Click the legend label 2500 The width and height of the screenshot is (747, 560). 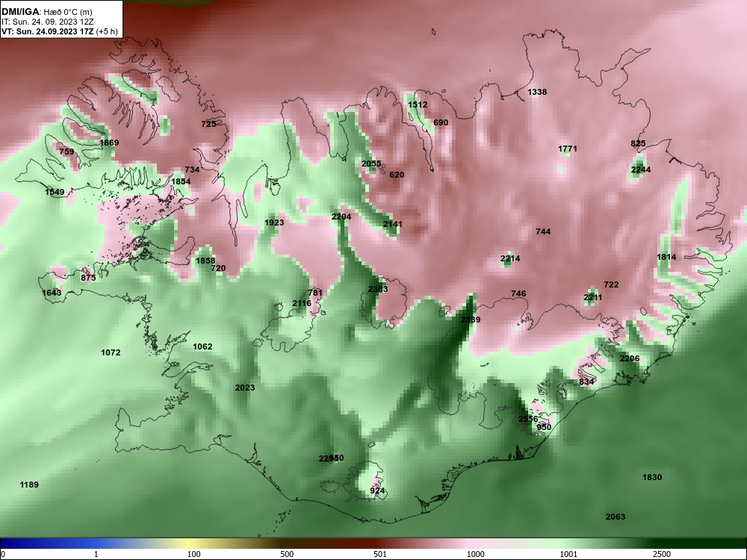(x=662, y=554)
